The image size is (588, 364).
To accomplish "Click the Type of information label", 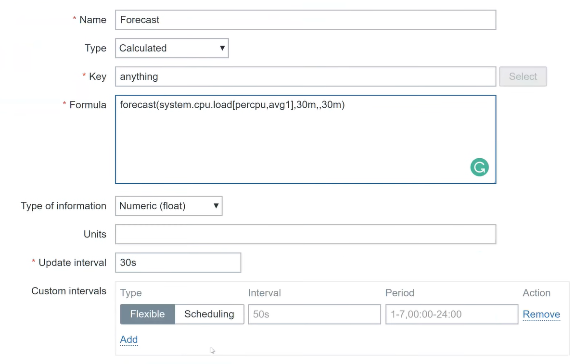I will pyautogui.click(x=64, y=206).
